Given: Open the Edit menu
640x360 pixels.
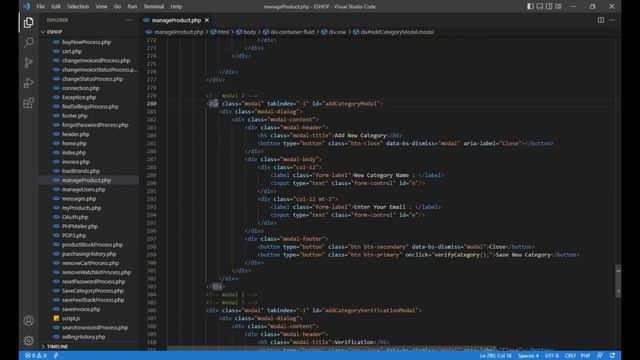Looking at the screenshot, I should tap(56, 7).
